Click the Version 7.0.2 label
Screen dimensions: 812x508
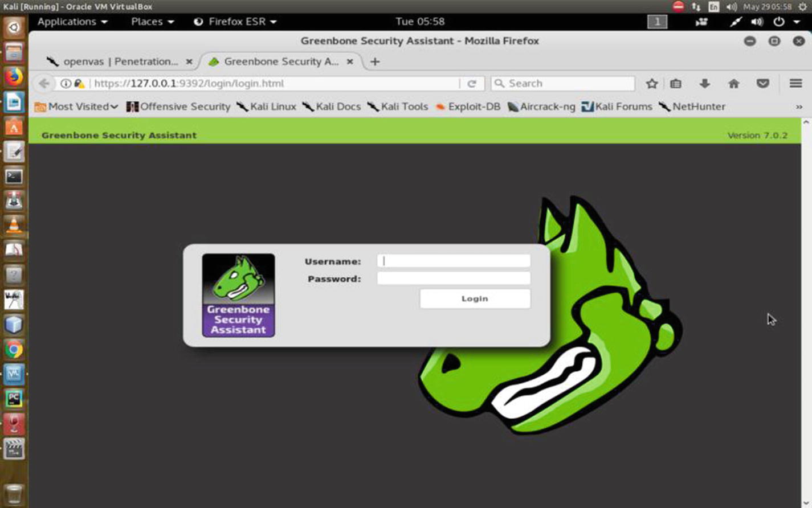coord(757,136)
